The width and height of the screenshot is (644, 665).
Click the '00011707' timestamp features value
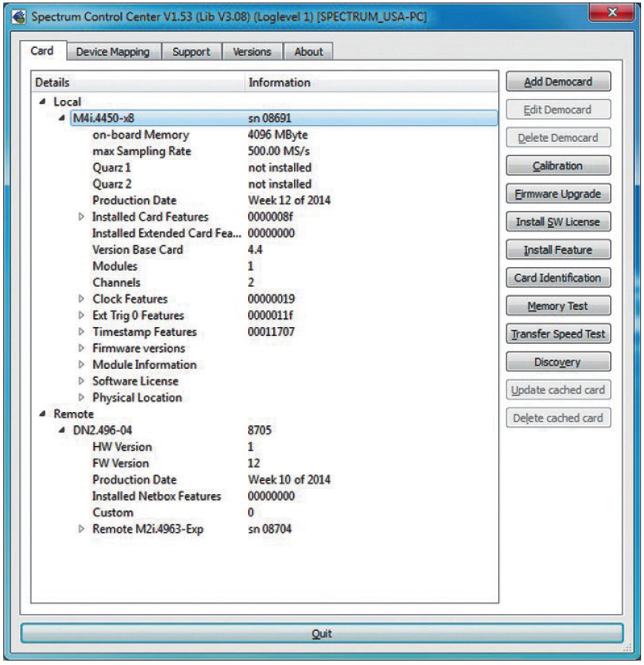[271, 332]
